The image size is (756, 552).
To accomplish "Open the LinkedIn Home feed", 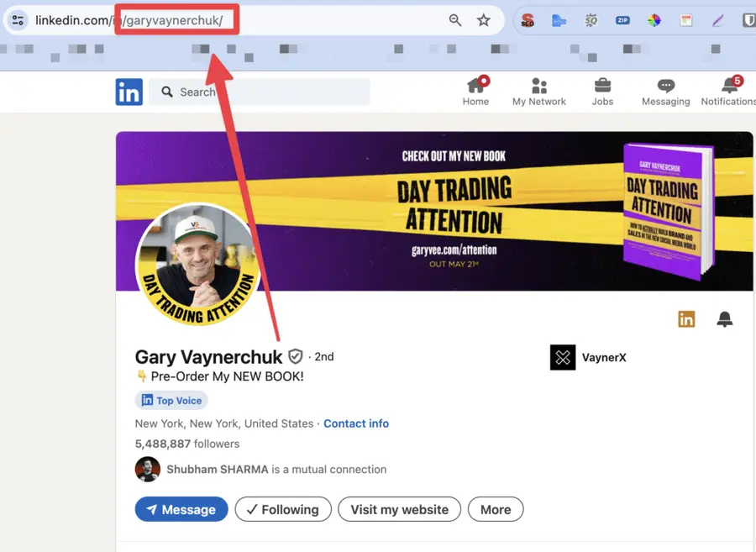I will click(475, 92).
